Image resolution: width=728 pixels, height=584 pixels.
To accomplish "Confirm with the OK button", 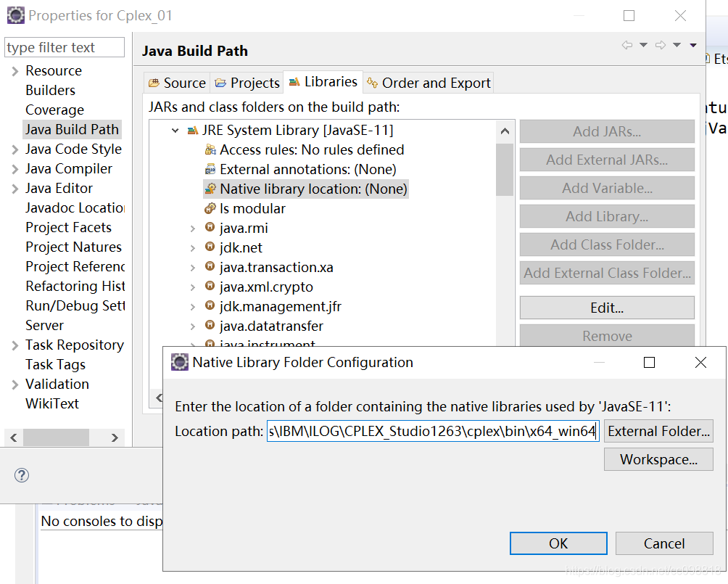I will pos(558,543).
